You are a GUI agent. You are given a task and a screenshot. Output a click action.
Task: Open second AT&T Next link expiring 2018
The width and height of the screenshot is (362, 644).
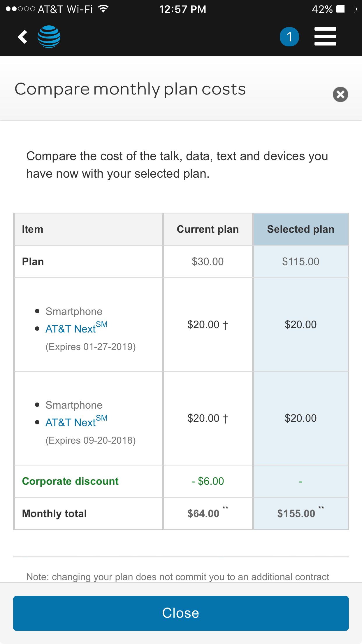tap(76, 421)
